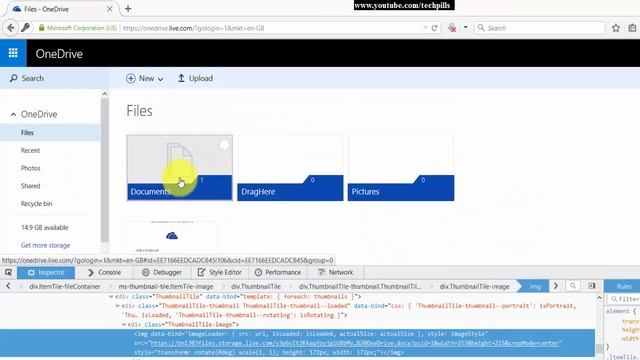Collapse the div ThumbnailTile node
The height and width of the screenshot is (360, 640).
(x=111, y=297)
